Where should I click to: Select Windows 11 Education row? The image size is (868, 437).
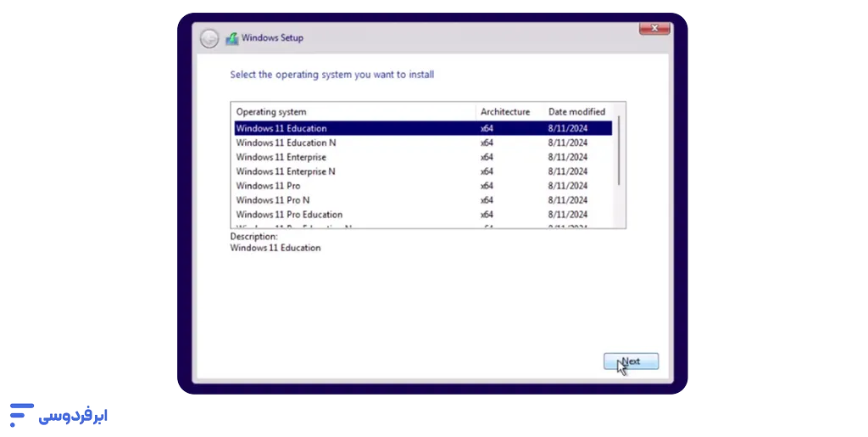[423, 128]
